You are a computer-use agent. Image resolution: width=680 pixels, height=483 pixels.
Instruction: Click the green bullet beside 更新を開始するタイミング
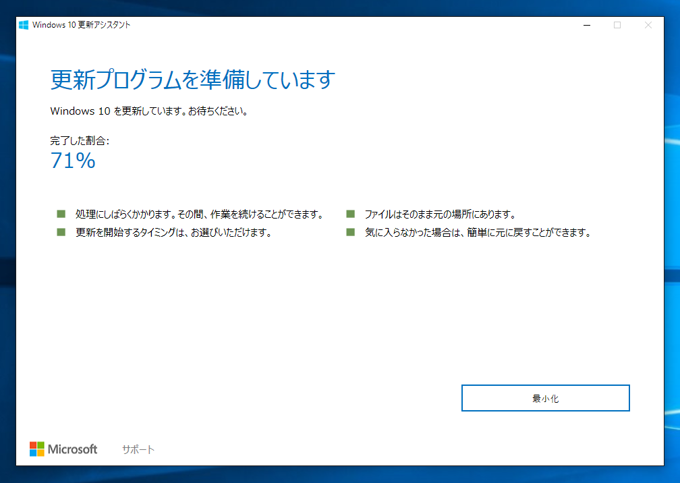point(61,232)
